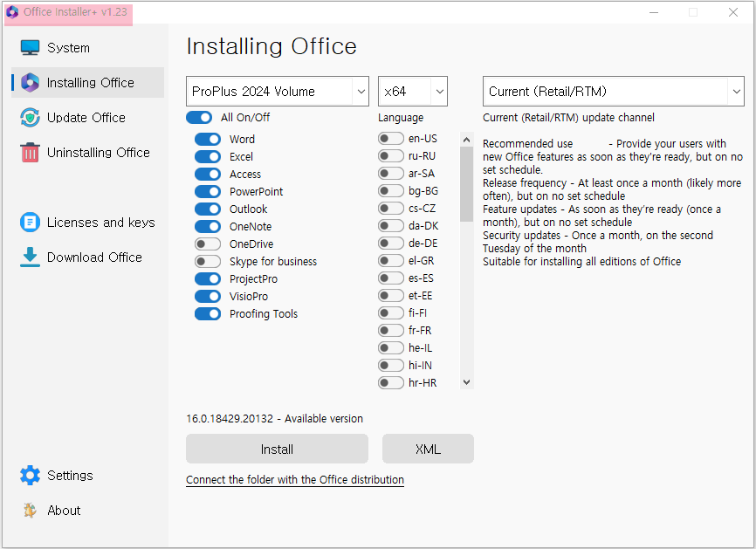The height and width of the screenshot is (549, 756).
Task: Enable the hr-HR language switch
Action: [391, 382]
